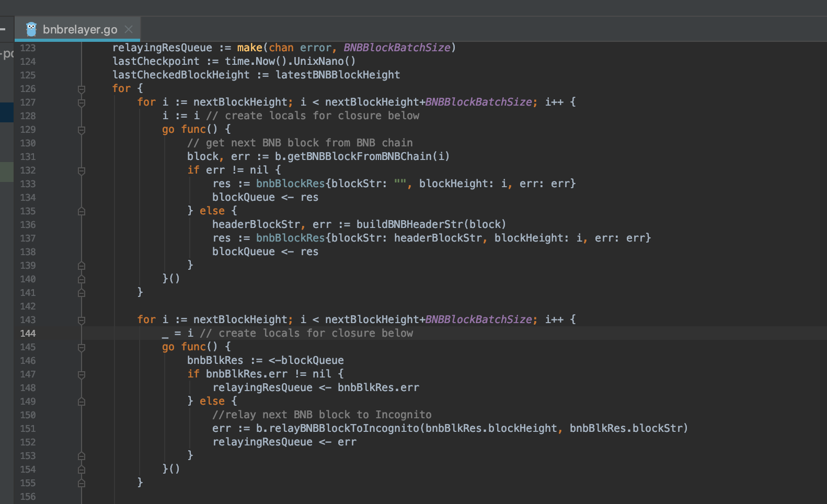Image resolution: width=827 pixels, height=504 pixels.
Task: Fold the go func block at line 145
Action: (x=82, y=347)
